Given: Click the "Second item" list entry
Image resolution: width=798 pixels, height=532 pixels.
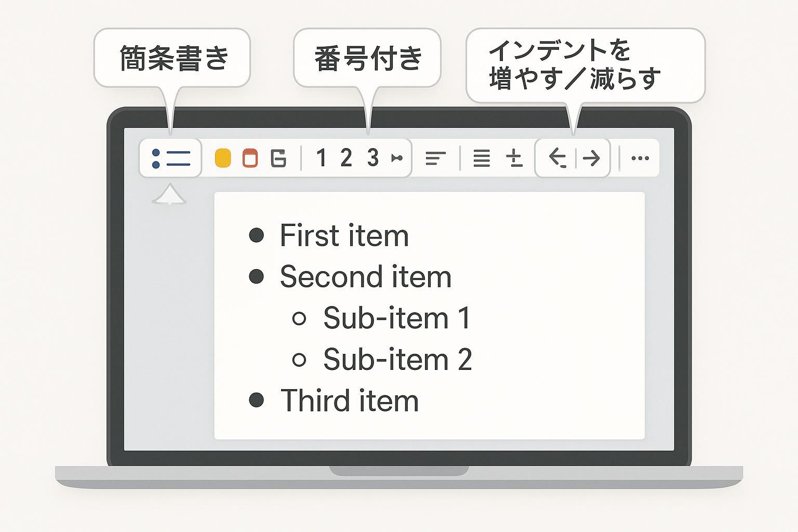Looking at the screenshot, I should (365, 276).
